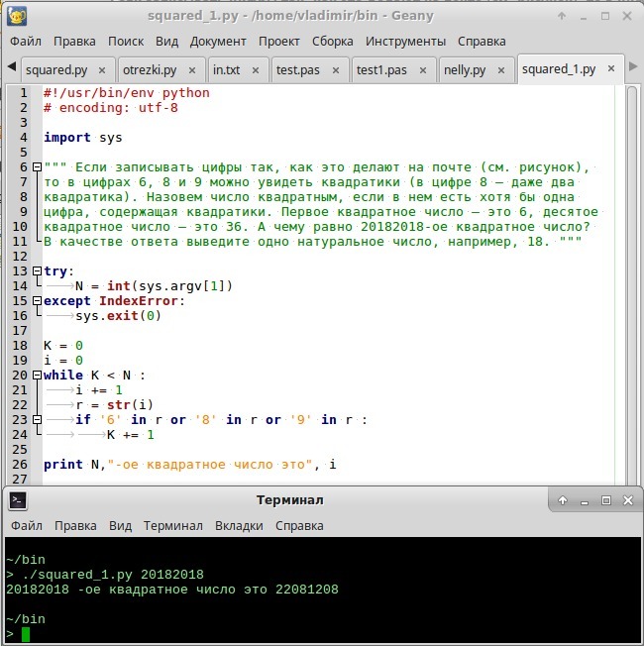This screenshot has height=646, width=644.
Task: Minimize the Geany window
Action: 585,16
